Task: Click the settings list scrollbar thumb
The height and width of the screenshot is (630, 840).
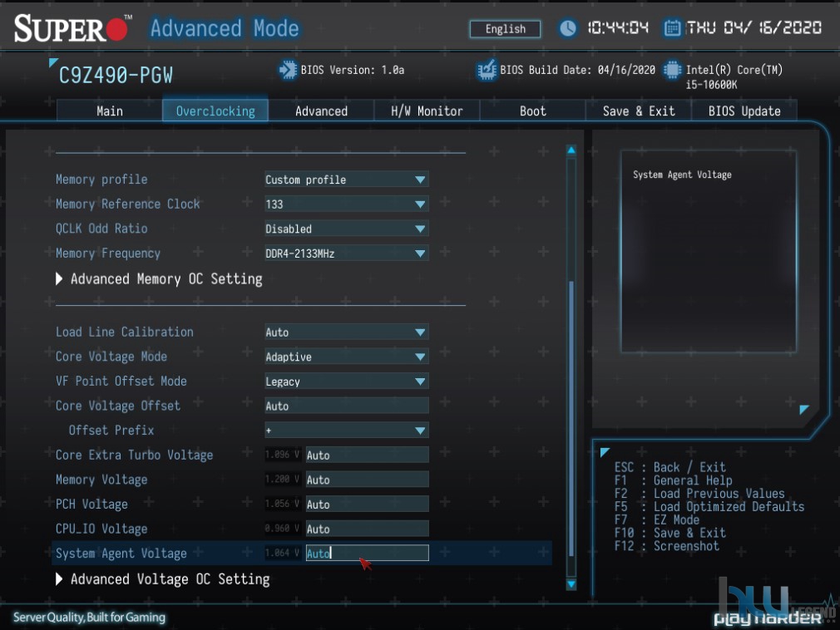Action: 571,419
